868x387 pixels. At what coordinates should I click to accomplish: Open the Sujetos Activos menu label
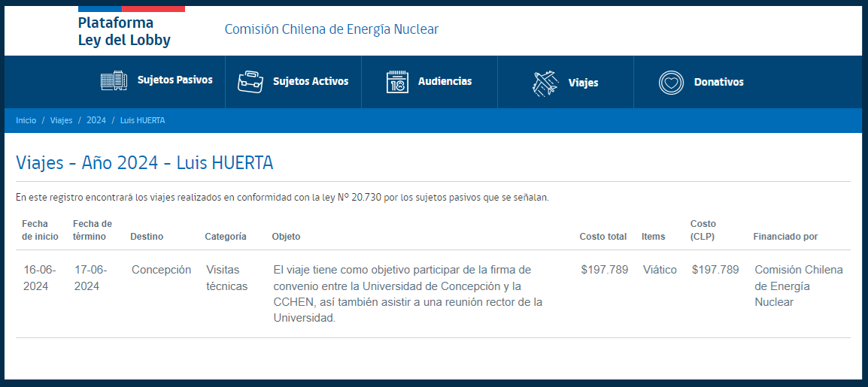pyautogui.click(x=311, y=81)
